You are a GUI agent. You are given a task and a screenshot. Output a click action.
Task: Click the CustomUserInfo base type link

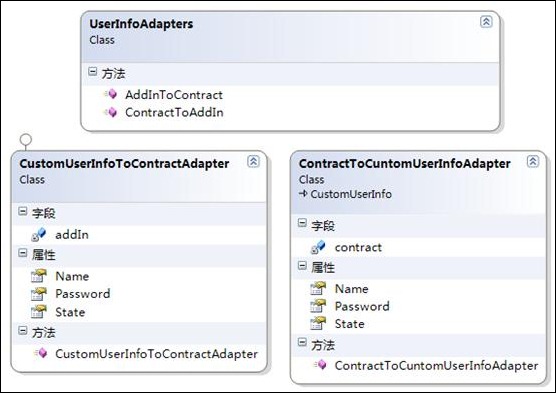point(351,194)
